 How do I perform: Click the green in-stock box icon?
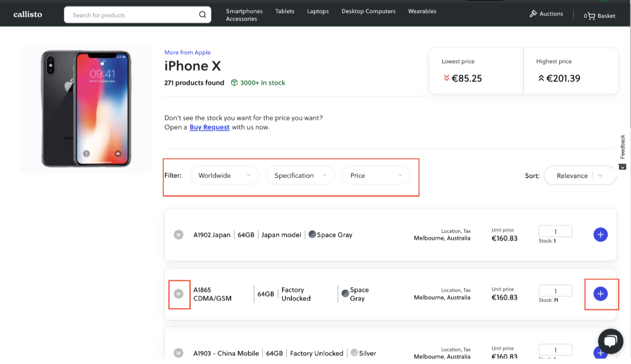[234, 83]
